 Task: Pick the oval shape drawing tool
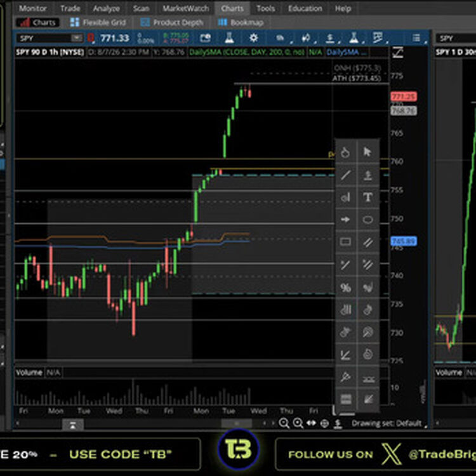tap(367, 220)
